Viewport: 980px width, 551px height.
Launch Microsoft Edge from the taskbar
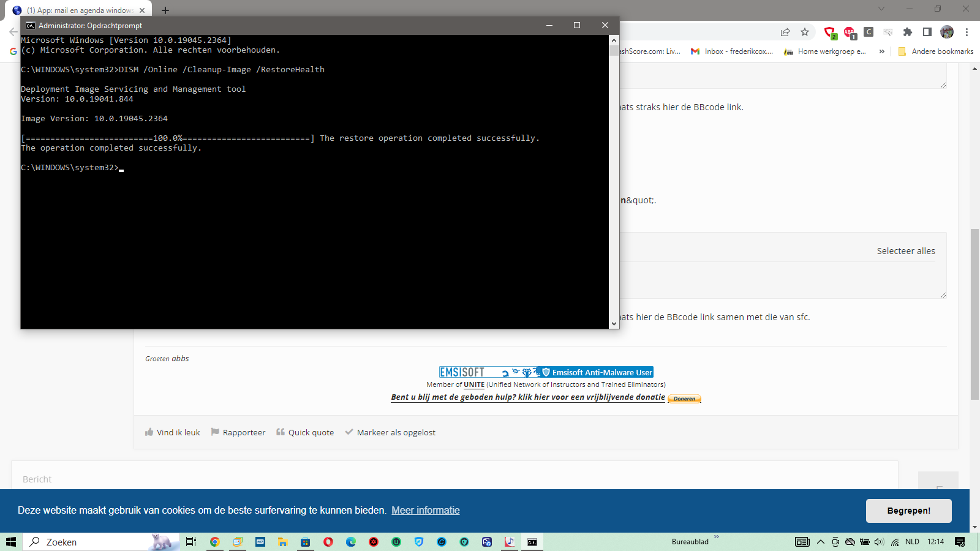click(x=351, y=542)
